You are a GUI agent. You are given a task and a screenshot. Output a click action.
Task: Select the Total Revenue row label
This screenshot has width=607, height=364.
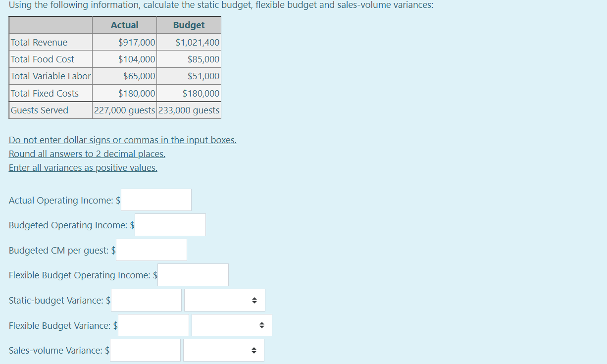point(39,42)
